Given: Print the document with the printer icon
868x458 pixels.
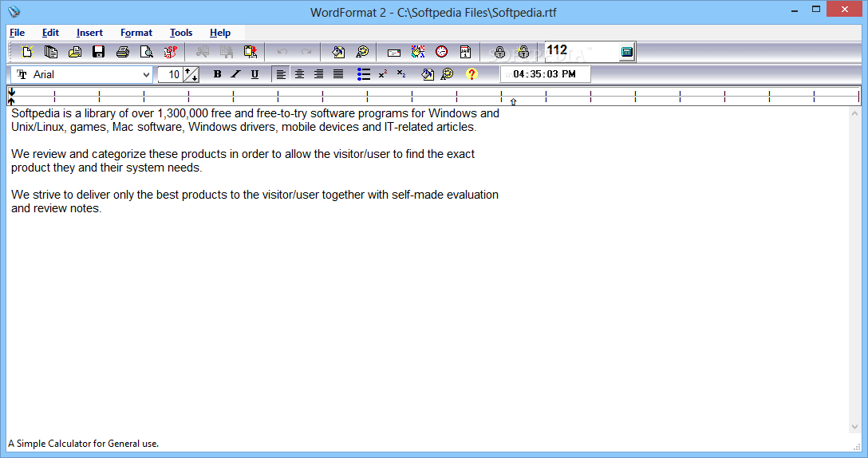Looking at the screenshot, I should [122, 52].
